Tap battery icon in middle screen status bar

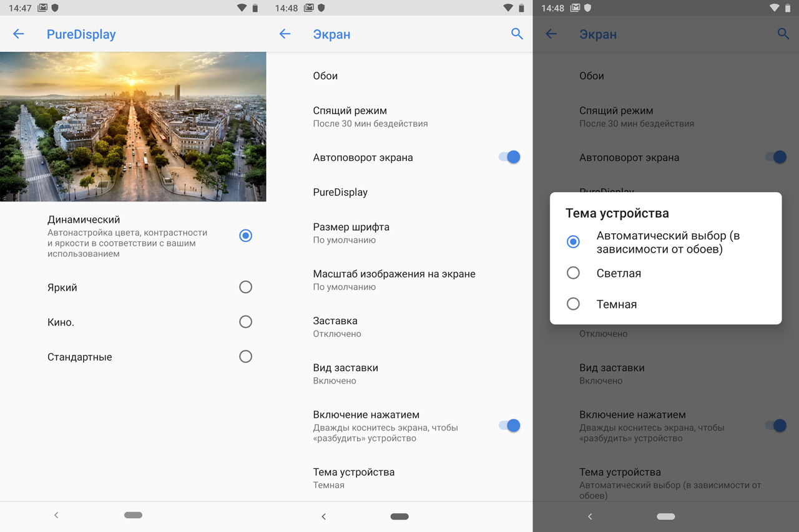pos(521,8)
